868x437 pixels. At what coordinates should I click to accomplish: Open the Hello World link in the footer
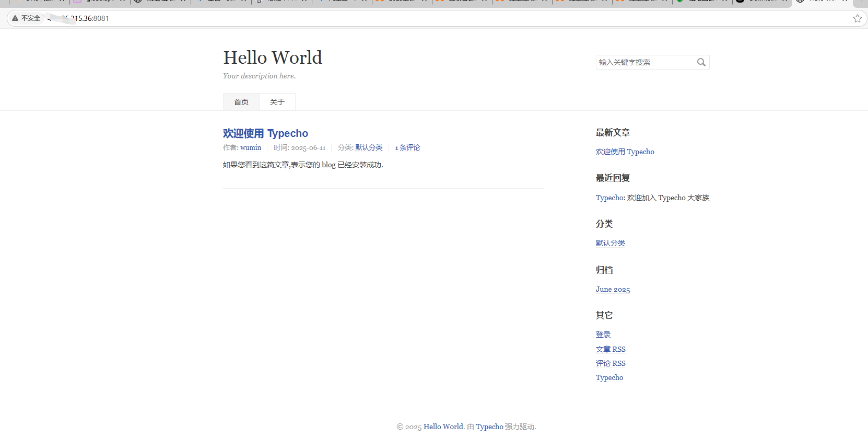point(443,427)
